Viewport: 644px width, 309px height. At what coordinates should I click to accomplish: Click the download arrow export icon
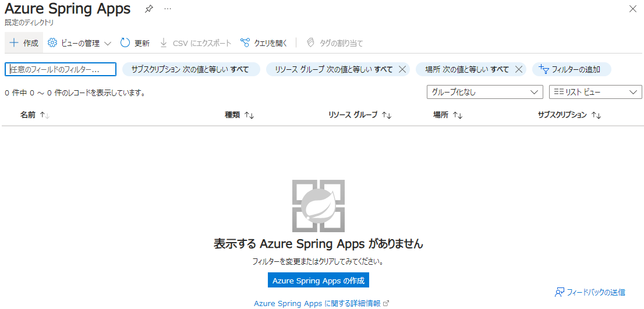coord(164,42)
